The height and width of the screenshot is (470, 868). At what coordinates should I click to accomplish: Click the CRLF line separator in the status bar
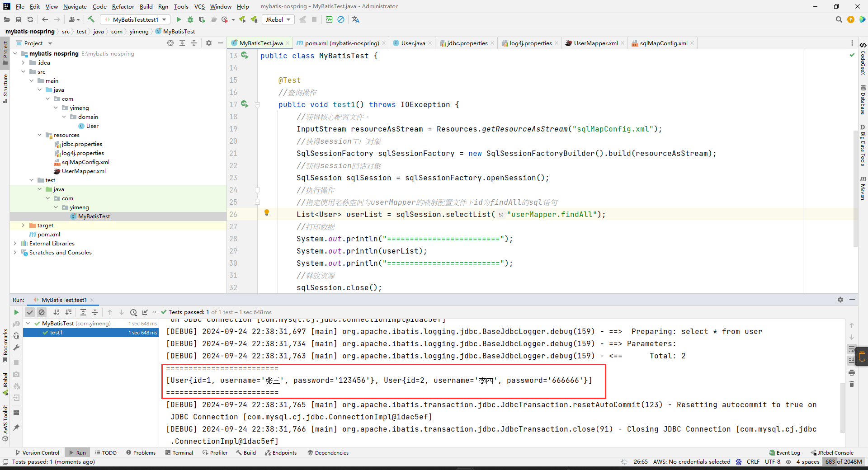tap(753, 461)
